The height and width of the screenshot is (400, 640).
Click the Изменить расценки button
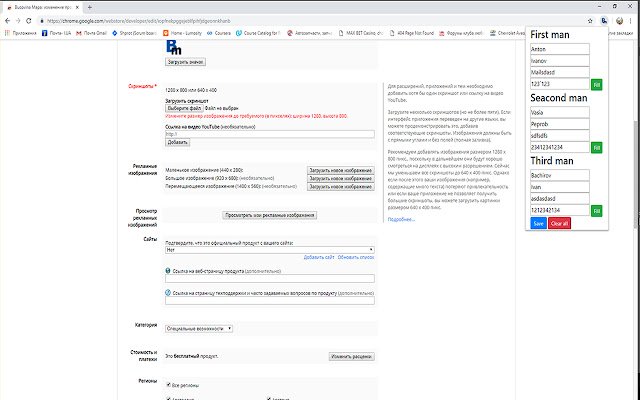pyautogui.click(x=351, y=356)
